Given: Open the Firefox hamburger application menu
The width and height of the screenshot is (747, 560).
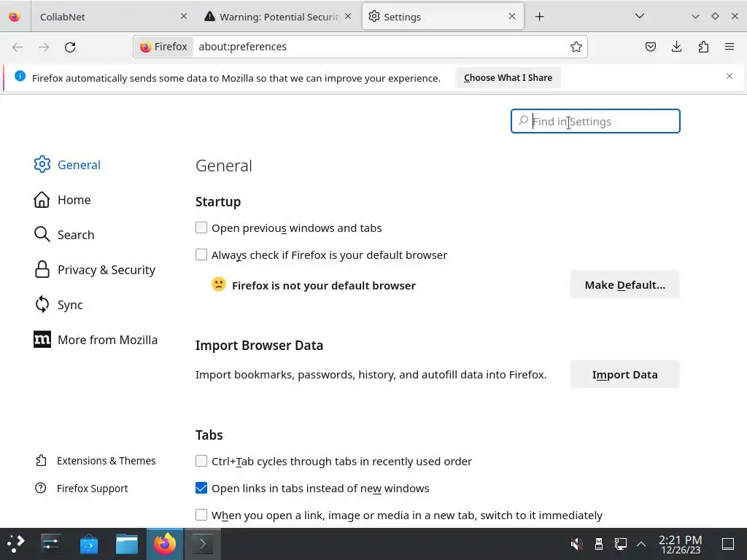Looking at the screenshot, I should [729, 47].
